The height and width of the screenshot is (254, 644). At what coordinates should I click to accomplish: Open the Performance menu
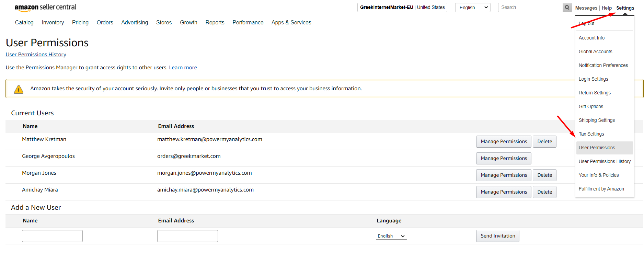[x=248, y=22]
